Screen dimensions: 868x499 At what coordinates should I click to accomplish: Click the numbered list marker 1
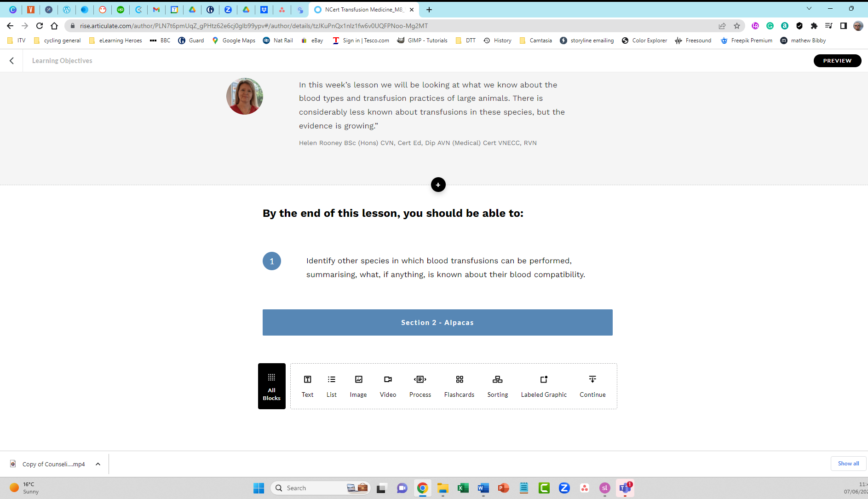pyautogui.click(x=272, y=261)
